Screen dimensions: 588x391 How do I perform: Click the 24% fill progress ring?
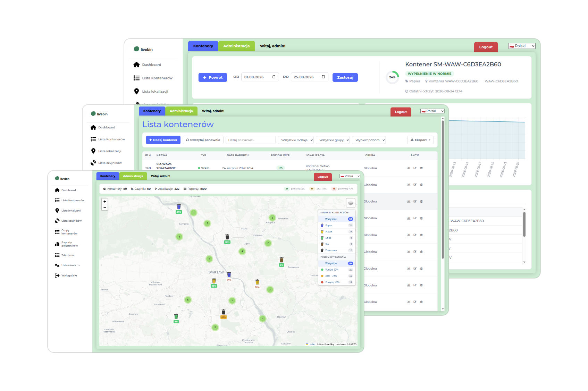point(392,77)
